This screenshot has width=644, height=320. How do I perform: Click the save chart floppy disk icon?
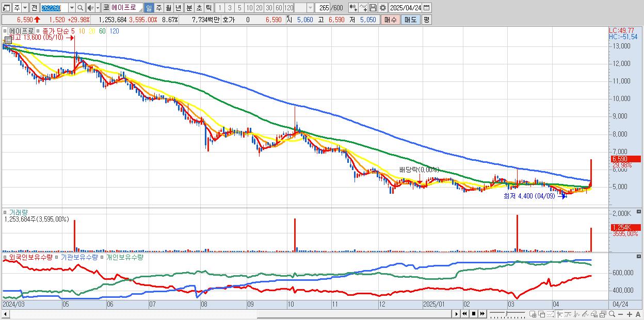coord(373,8)
